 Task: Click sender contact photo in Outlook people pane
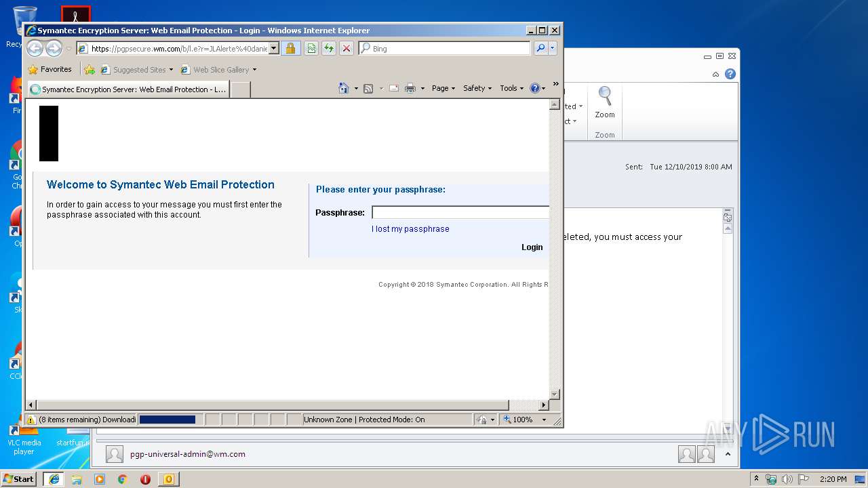pyautogui.click(x=115, y=454)
